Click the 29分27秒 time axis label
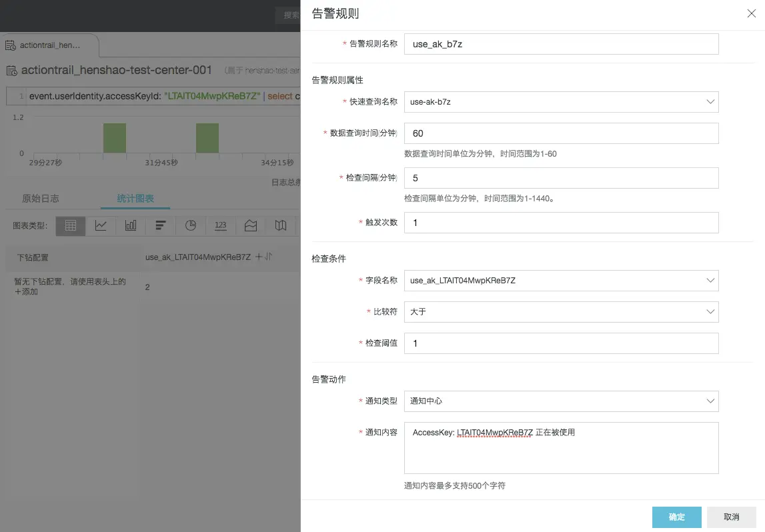Viewport: 765px width, 532px height. [x=45, y=163]
